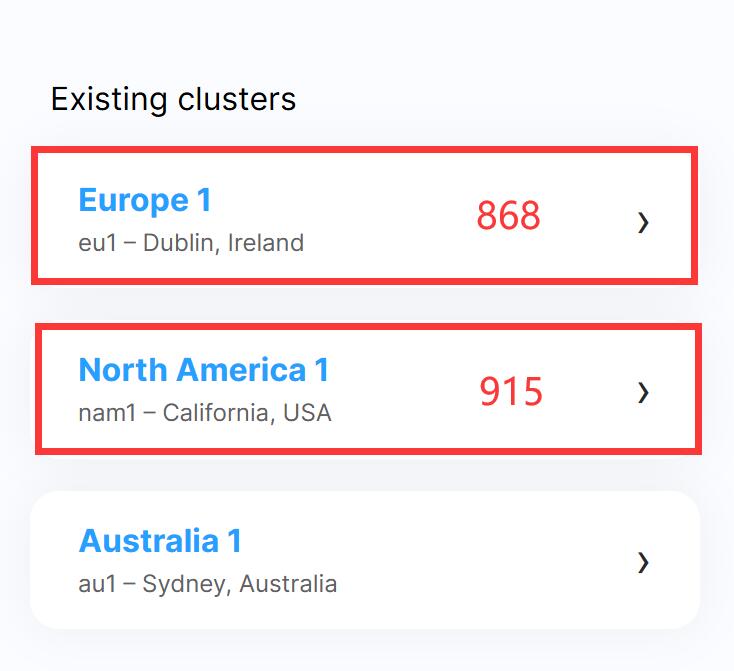Screen dimensions: 734x671
Task: Click the red 915 number label
Action: [x=511, y=391]
